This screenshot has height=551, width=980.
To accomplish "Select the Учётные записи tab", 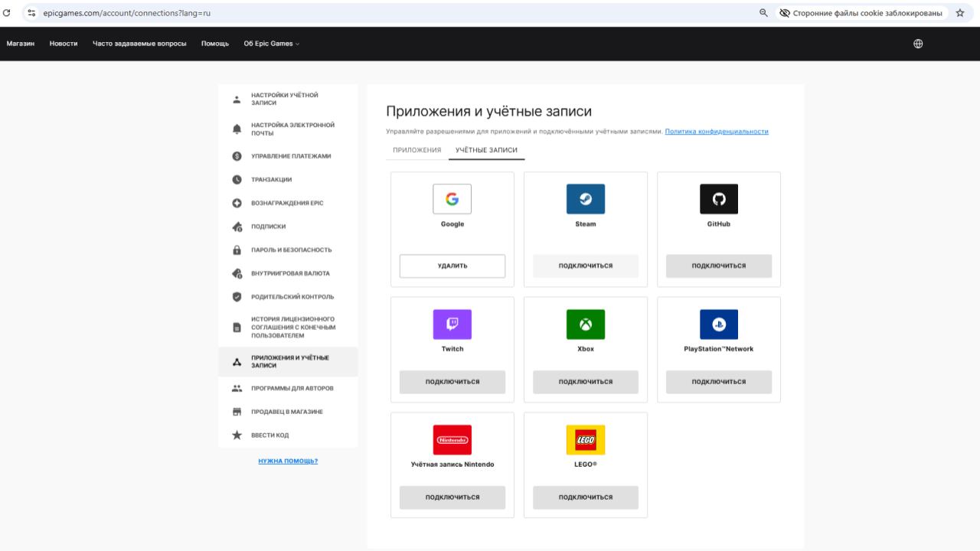I will pyautogui.click(x=487, y=150).
